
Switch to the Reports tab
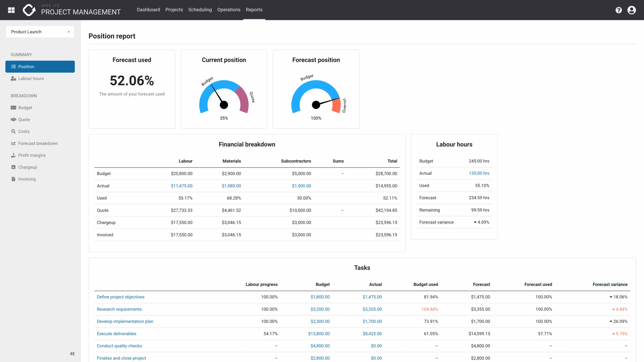tap(254, 10)
